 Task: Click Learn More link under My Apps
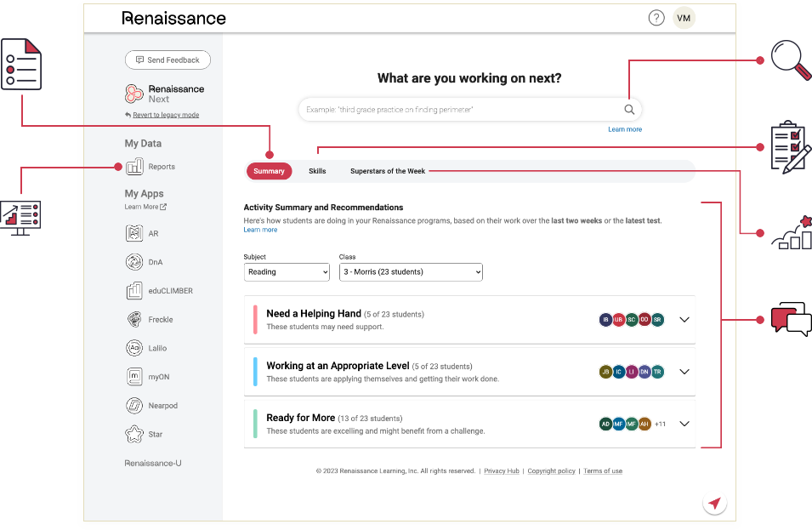[145, 207]
